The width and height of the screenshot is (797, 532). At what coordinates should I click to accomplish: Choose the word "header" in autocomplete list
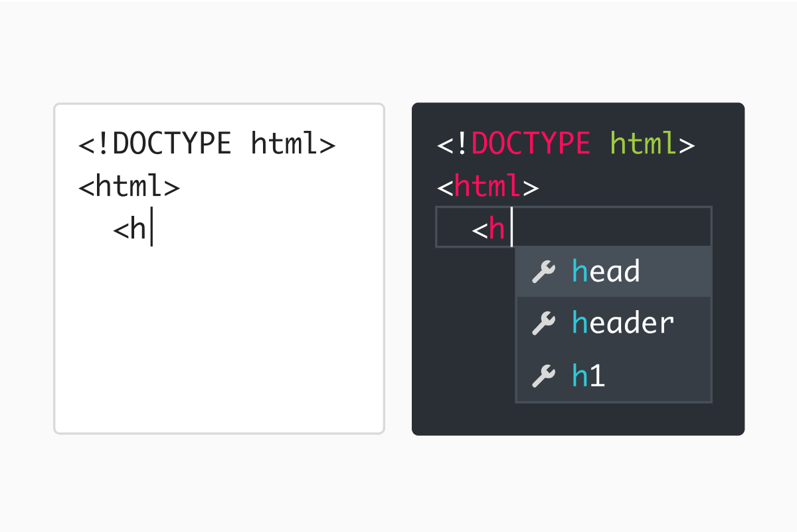[623, 323]
